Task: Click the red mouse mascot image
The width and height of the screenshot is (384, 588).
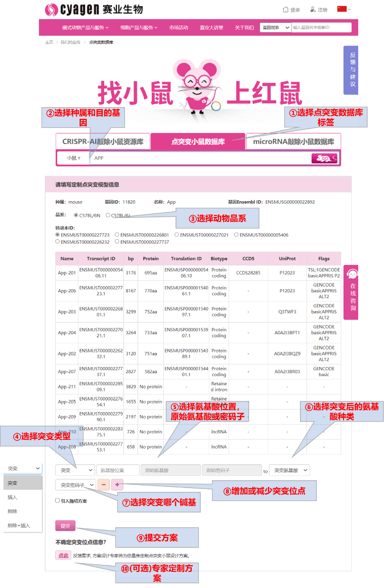Action: click(197, 86)
